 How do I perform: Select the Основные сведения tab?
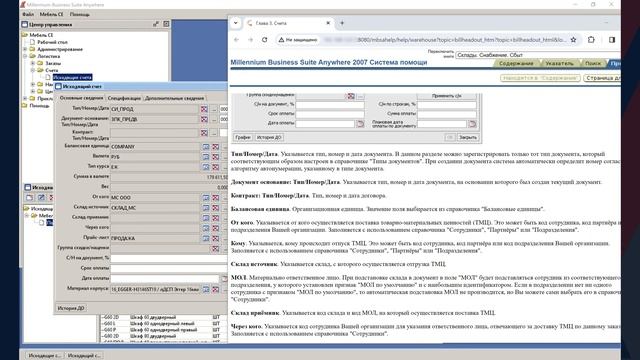point(81,98)
